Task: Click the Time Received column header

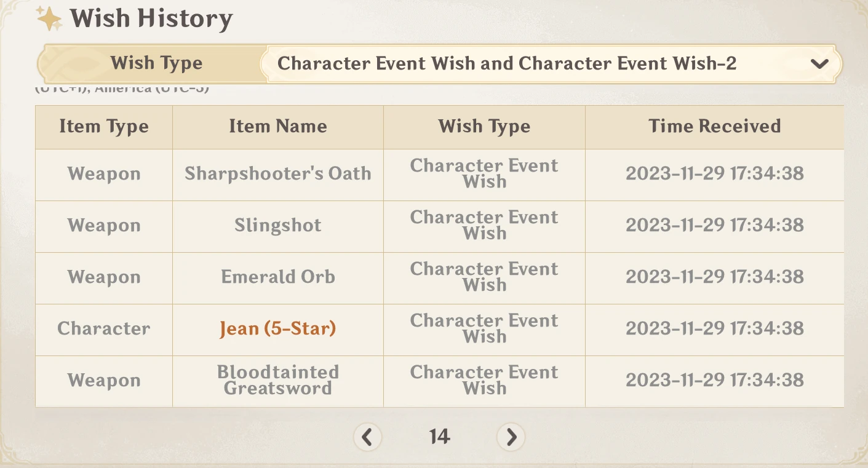Action: tap(714, 127)
